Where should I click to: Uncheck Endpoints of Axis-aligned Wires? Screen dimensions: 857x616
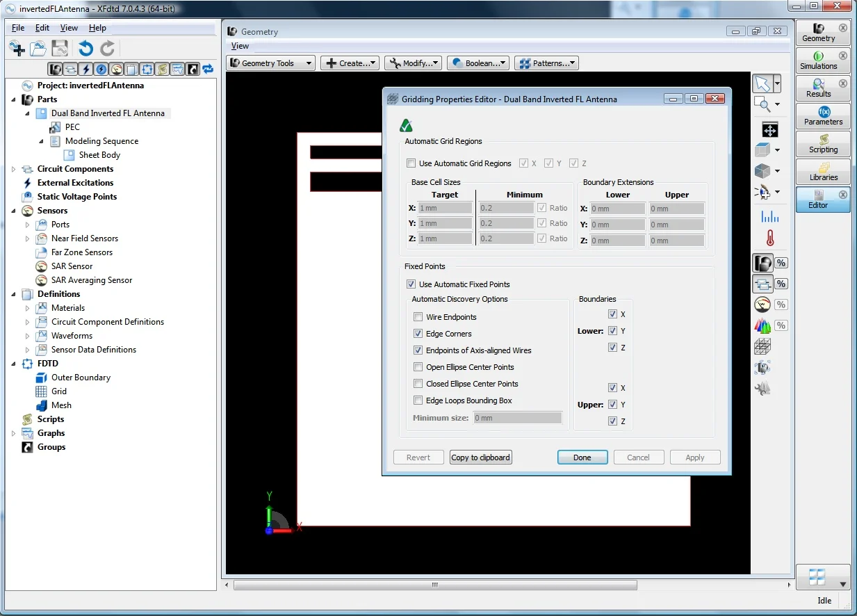pyautogui.click(x=418, y=350)
